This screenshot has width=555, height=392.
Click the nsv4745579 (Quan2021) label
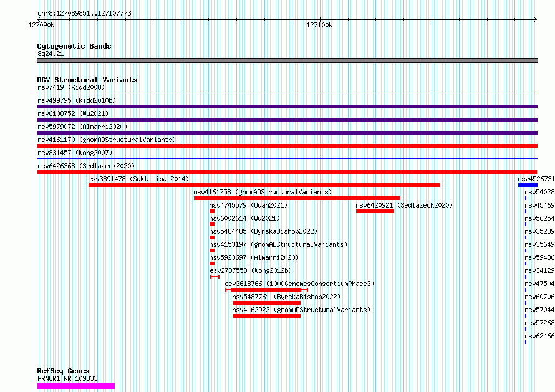(x=248, y=205)
